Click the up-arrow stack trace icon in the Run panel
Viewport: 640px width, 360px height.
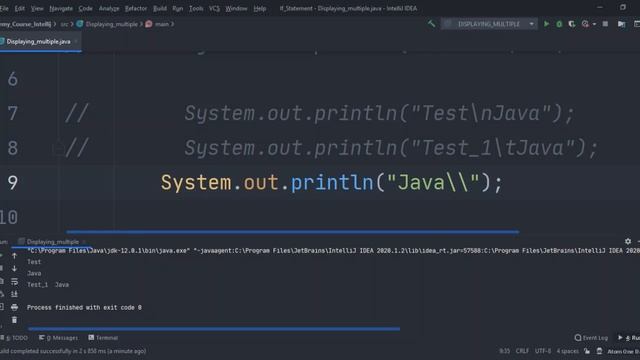tap(14, 256)
